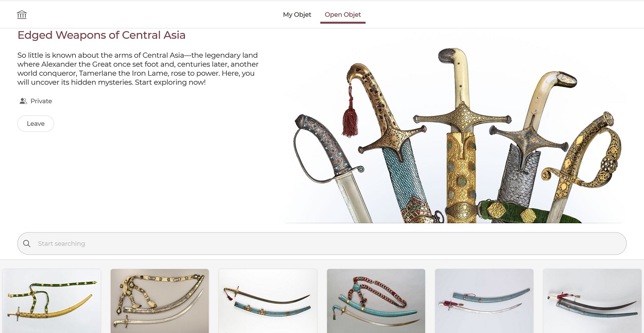Open the fifth sword thumbnail with blue scabbard
Screen dimensions: 644x333
tap(484, 301)
